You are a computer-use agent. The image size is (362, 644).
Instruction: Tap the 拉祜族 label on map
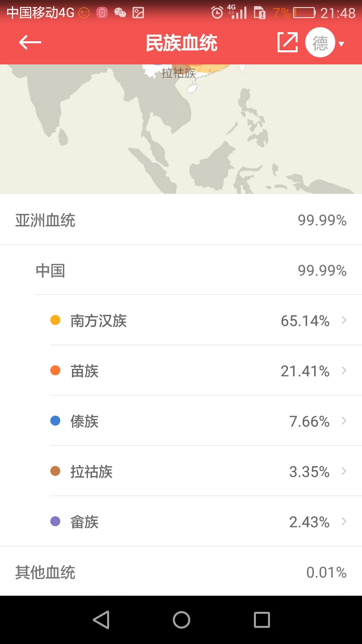click(x=178, y=73)
